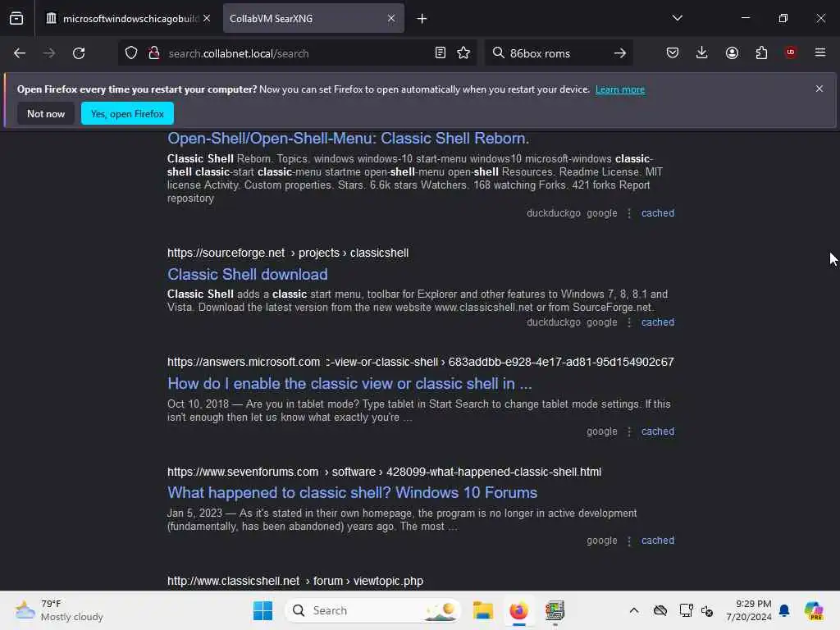Viewport: 840px width, 630px height.
Task: Expand engine options for Classic Shell download
Action: 629,322
